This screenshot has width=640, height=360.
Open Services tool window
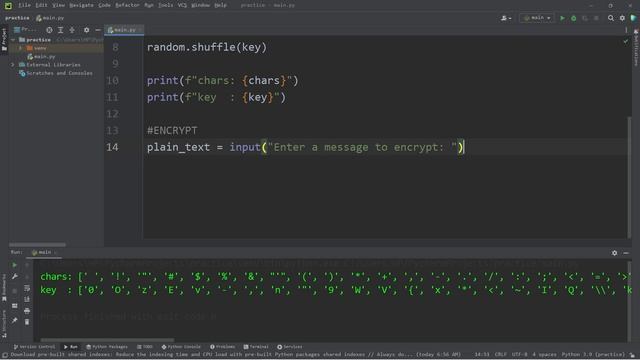pos(290,347)
